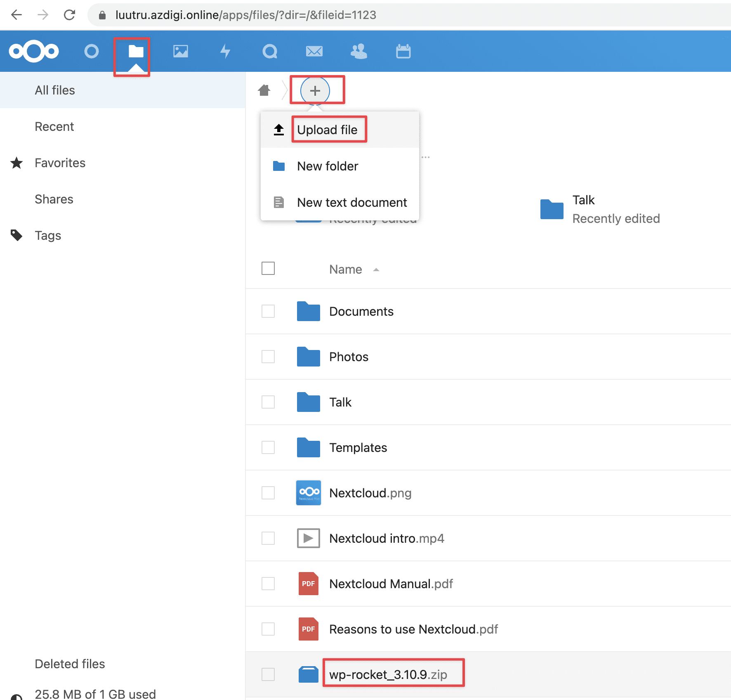Open the wp-rocket_3.10.9.zip file

pos(388,674)
